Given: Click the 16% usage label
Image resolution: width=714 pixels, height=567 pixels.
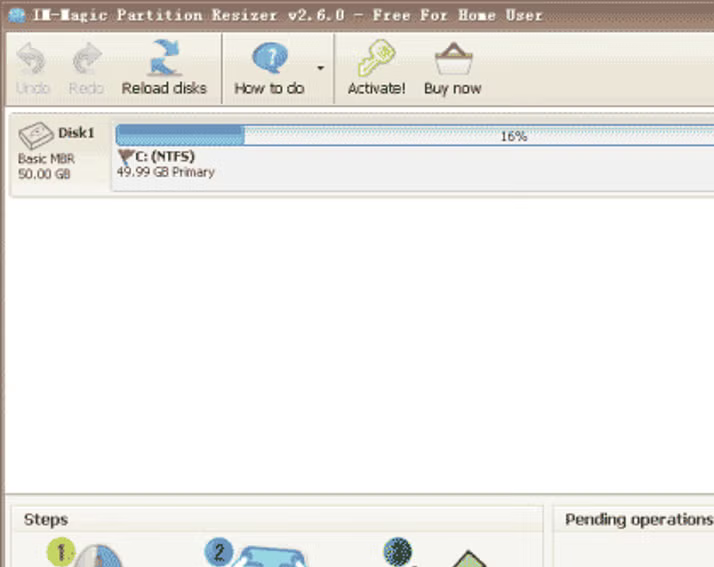Looking at the screenshot, I should click(x=514, y=136).
